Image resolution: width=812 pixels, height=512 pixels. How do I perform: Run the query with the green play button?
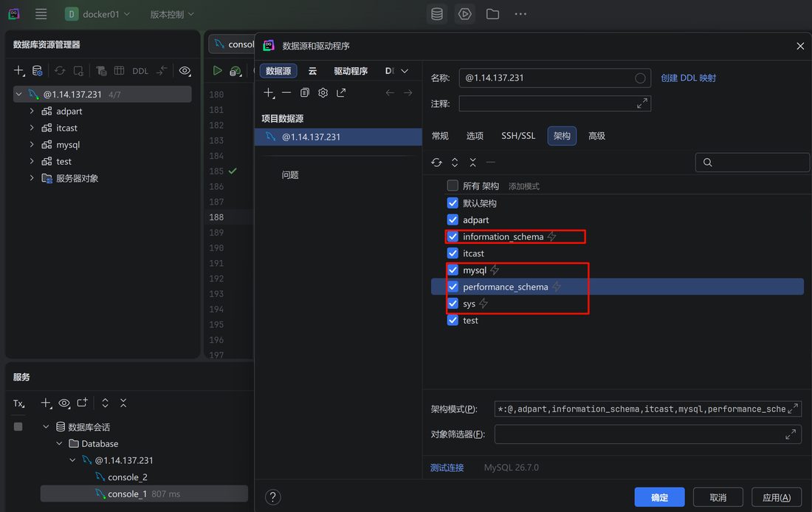tap(218, 70)
